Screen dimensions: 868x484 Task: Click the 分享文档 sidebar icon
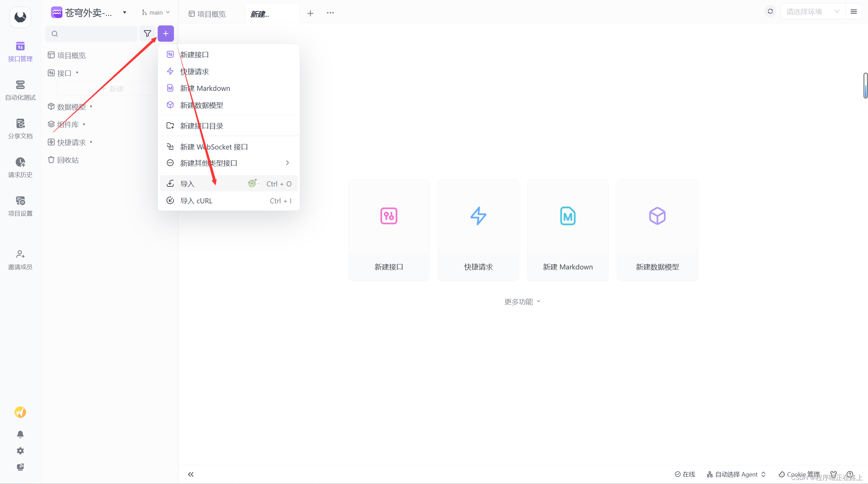pos(20,126)
